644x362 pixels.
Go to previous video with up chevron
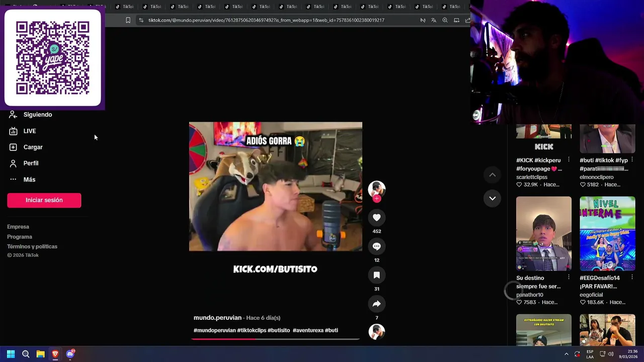[x=493, y=175]
